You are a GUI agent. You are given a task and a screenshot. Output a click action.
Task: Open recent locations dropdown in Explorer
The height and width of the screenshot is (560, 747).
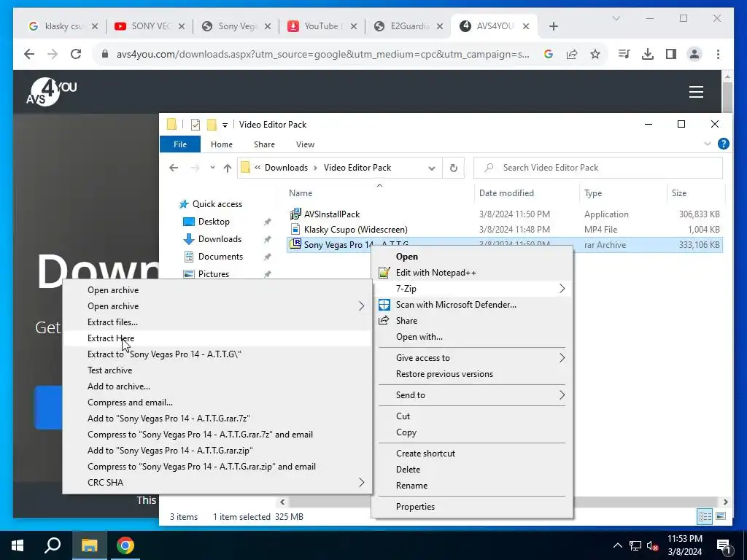tap(212, 168)
